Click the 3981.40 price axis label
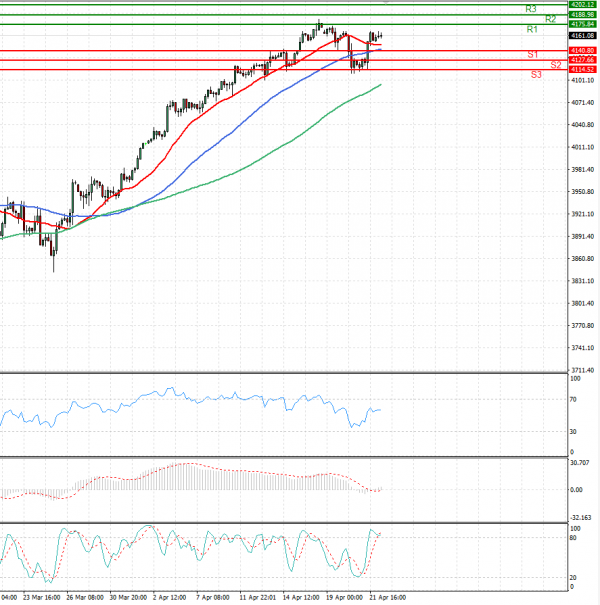The width and height of the screenshot is (600, 605). click(582, 170)
